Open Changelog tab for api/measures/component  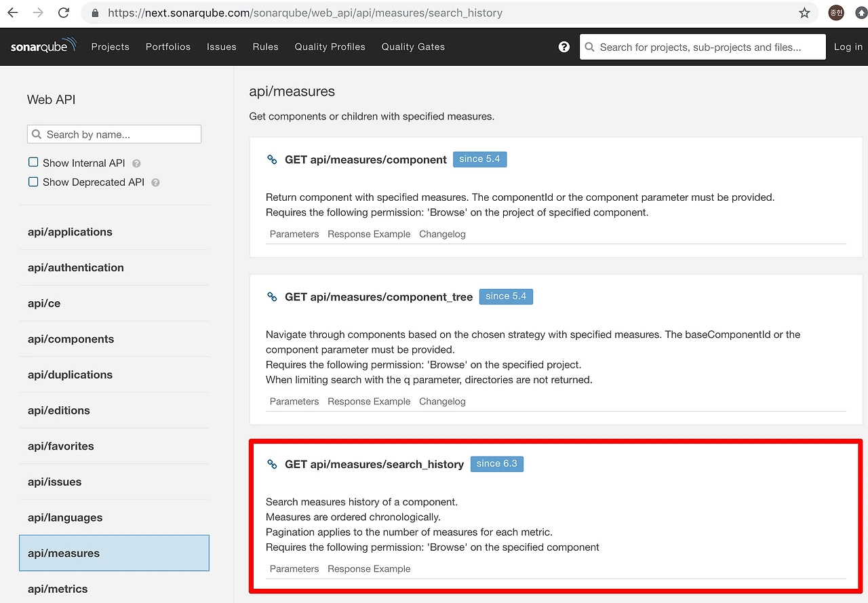tap(442, 234)
